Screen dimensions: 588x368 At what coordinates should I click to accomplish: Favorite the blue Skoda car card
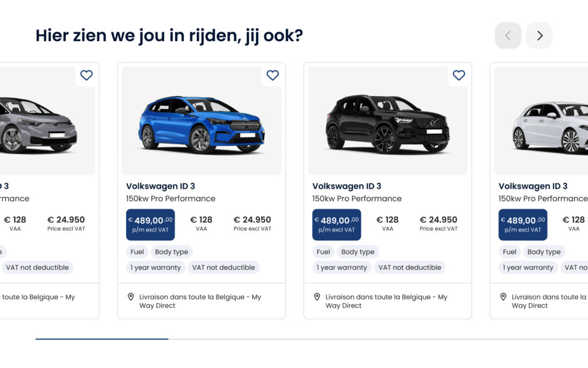273,75
